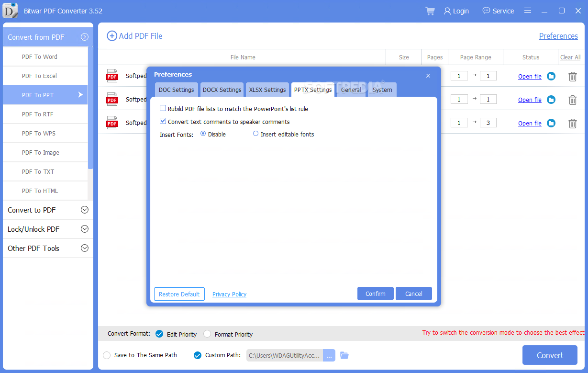Screen dimensions: 588x373
Task: Select PDF To HTML in sidebar
Action: pyautogui.click(x=45, y=191)
